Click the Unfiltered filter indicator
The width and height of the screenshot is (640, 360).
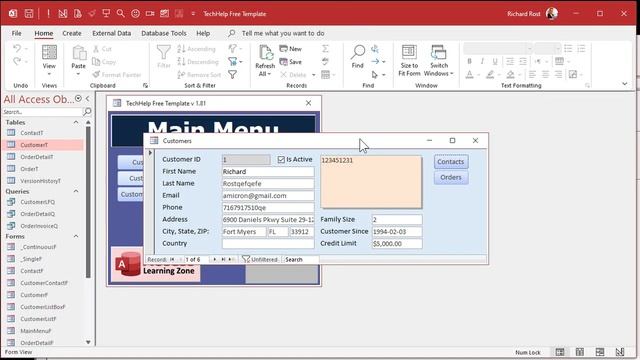(x=260, y=260)
